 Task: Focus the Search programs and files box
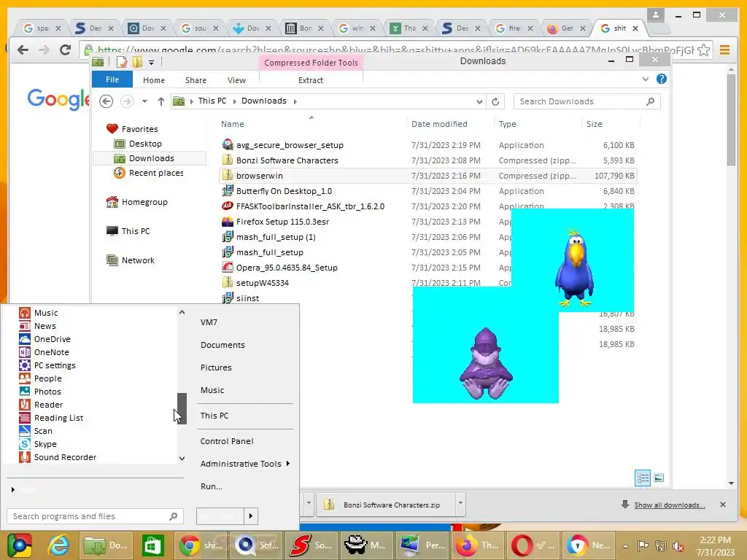(95, 516)
